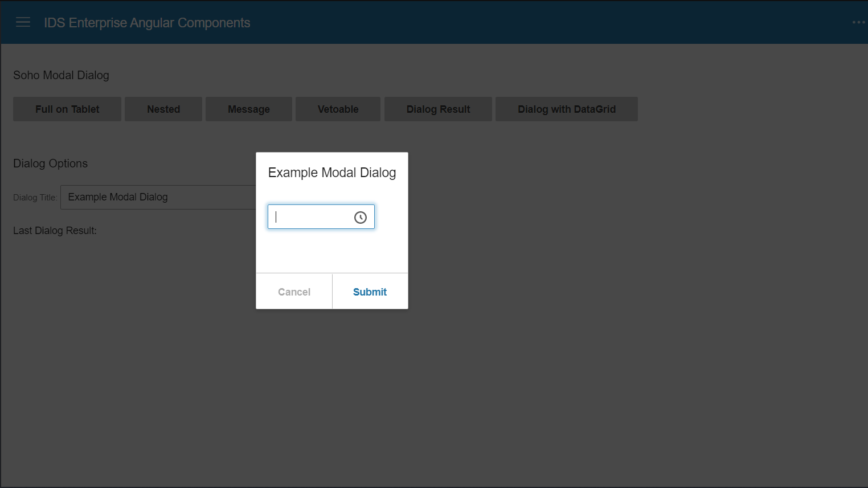
Task: Click the Soho Modal Dialog heading
Action: 61,75
